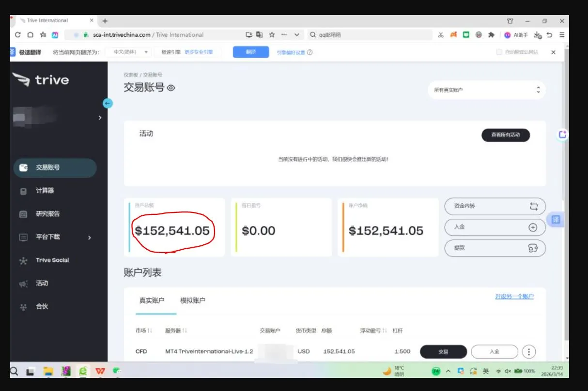
Task: Reload the page with the refresh icon
Action: [x=18, y=35]
